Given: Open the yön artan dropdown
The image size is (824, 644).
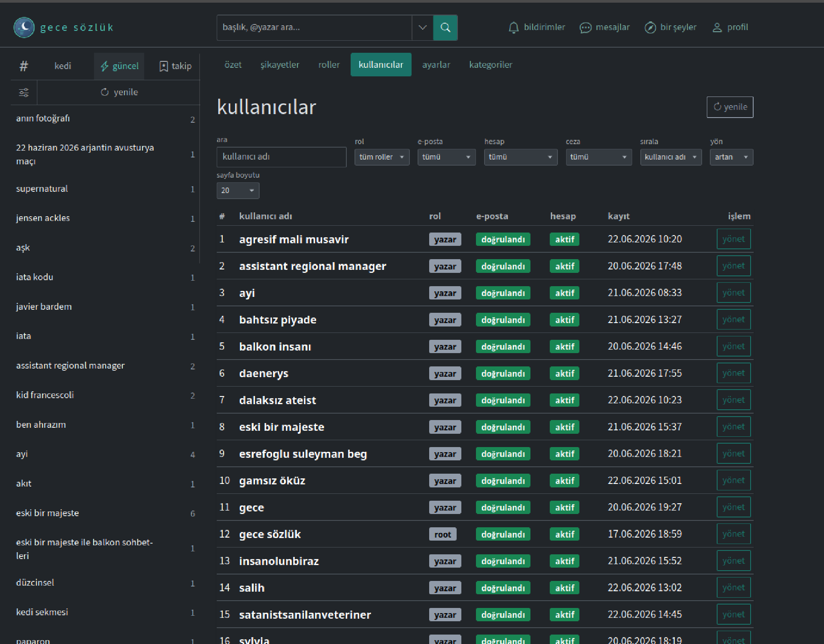Looking at the screenshot, I should pyautogui.click(x=731, y=157).
